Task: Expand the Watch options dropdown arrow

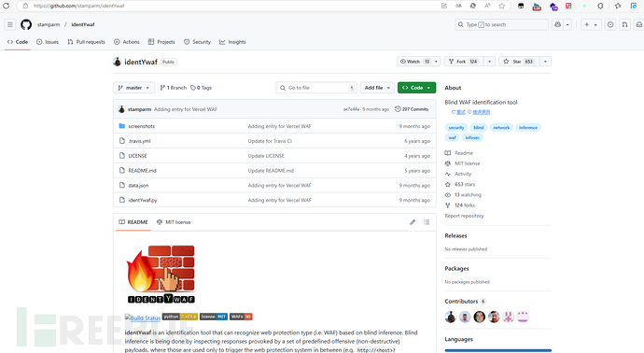Action: tap(436, 62)
